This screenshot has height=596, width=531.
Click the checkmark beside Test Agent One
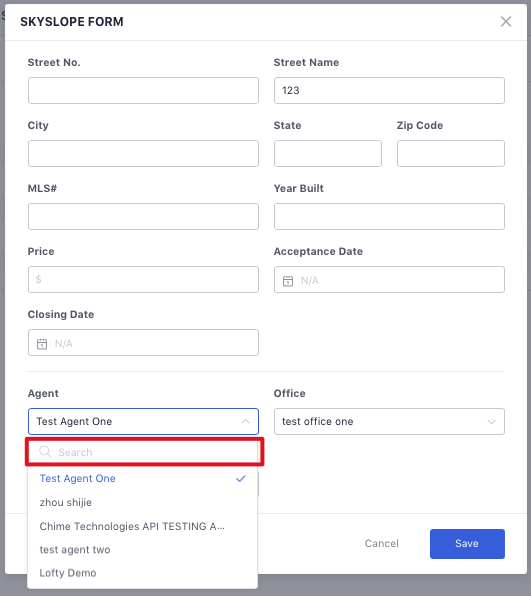point(241,478)
